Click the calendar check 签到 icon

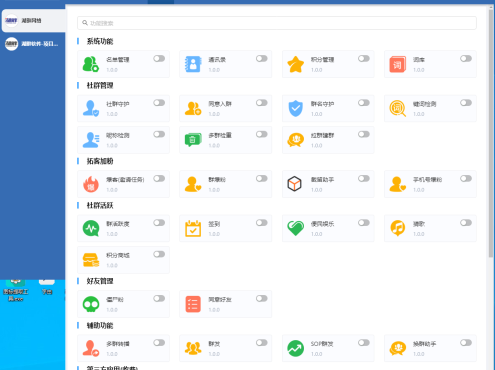193,228
